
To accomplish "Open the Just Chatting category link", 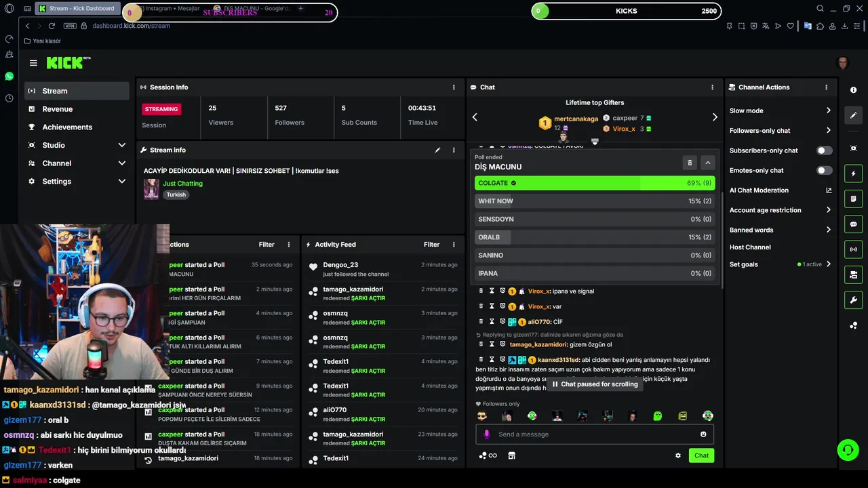I will pos(182,184).
